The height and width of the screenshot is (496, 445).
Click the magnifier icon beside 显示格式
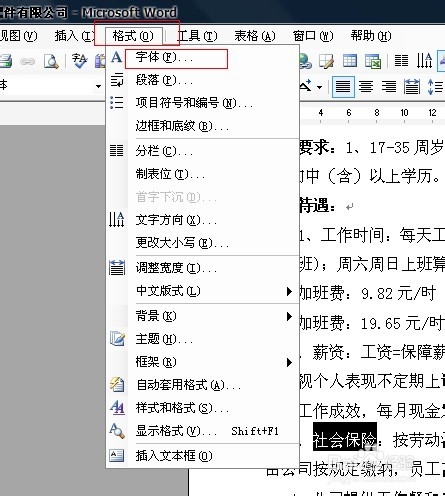coord(117,430)
